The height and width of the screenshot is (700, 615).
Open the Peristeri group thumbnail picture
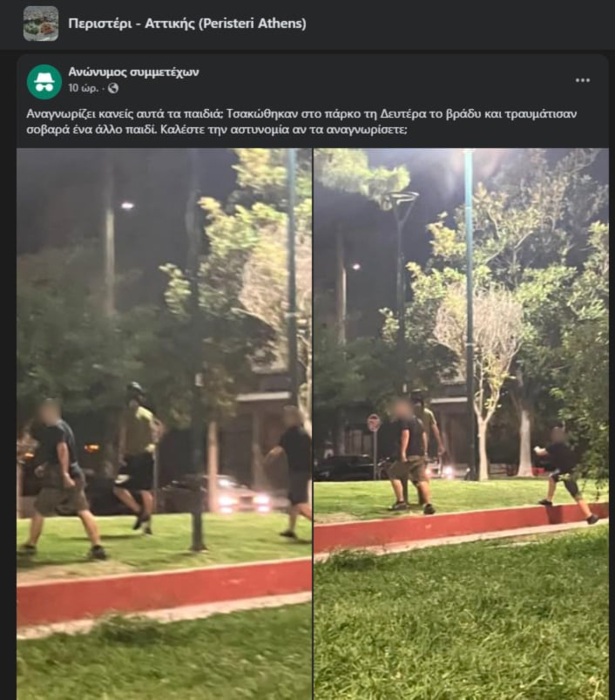[x=41, y=24]
